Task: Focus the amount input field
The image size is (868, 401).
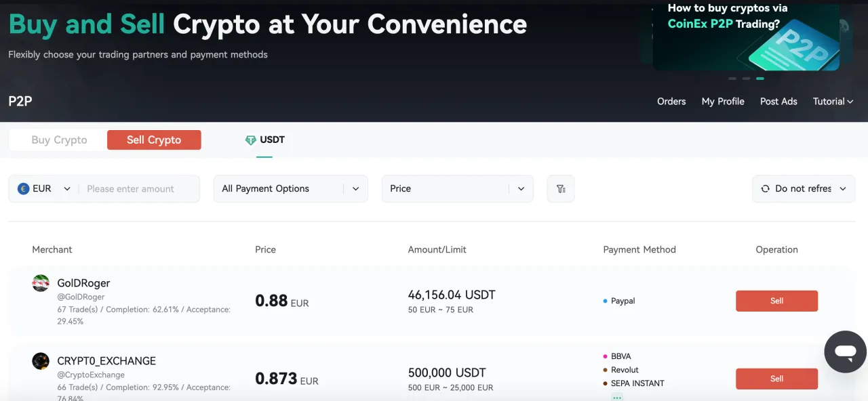Action: pyautogui.click(x=139, y=189)
